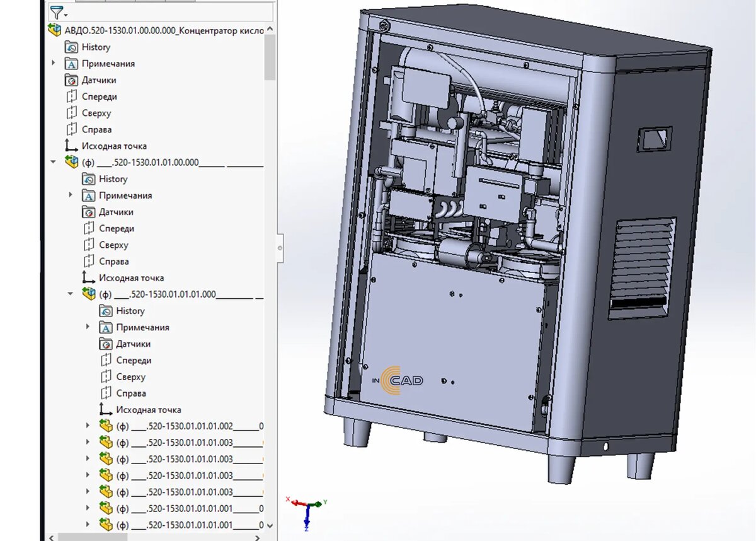Select Датчики sensor folder under АВДО root
The width and height of the screenshot is (756, 541).
coord(91,80)
